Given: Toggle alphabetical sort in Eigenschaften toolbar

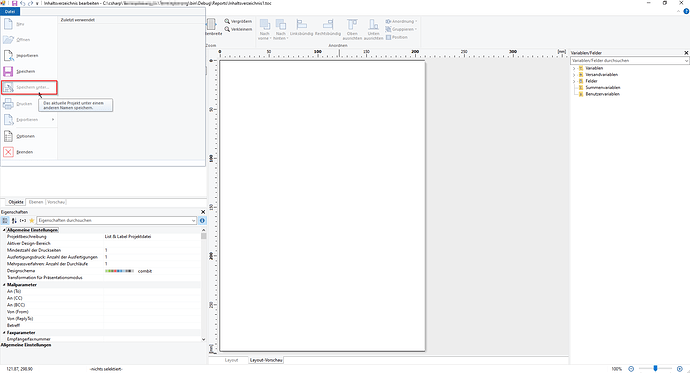Looking at the screenshot, I should coord(14,220).
